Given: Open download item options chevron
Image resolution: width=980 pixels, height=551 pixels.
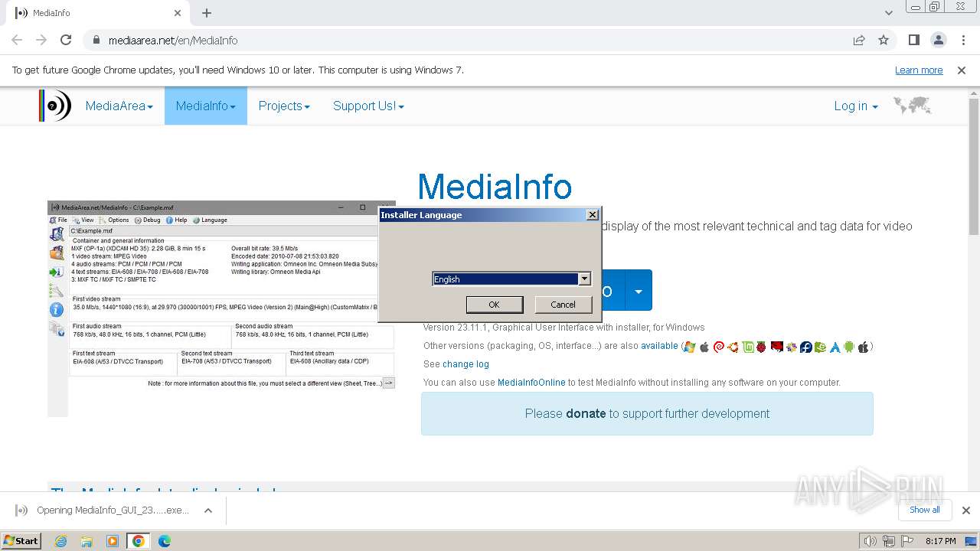Looking at the screenshot, I should pyautogui.click(x=207, y=510).
